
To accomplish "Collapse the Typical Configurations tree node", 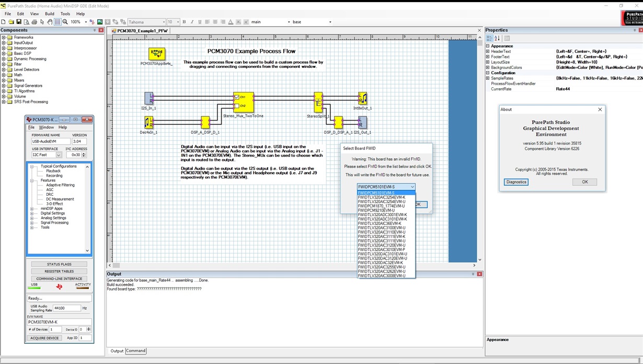I will (x=32, y=166).
